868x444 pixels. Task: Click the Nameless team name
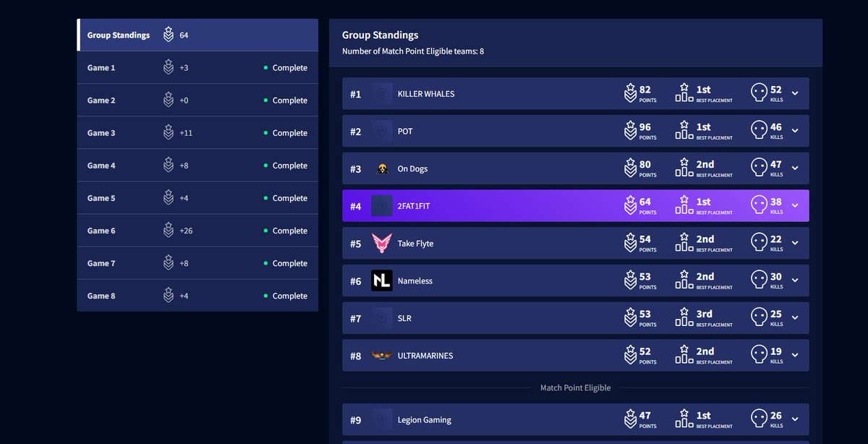(415, 281)
